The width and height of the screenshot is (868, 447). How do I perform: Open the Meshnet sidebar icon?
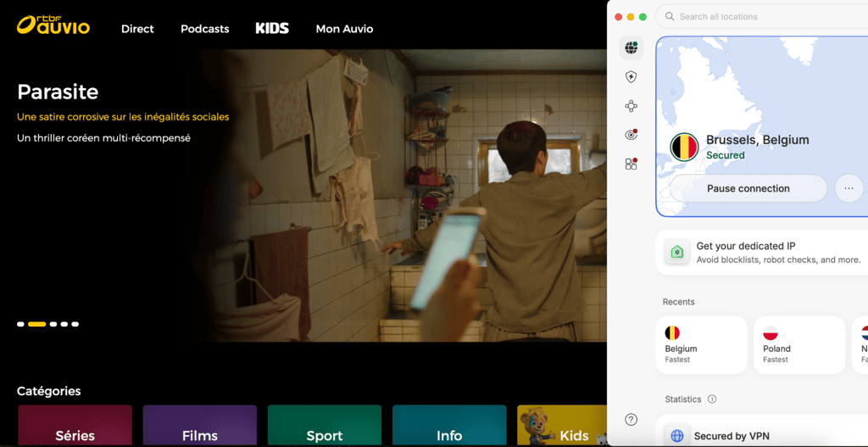(631, 106)
